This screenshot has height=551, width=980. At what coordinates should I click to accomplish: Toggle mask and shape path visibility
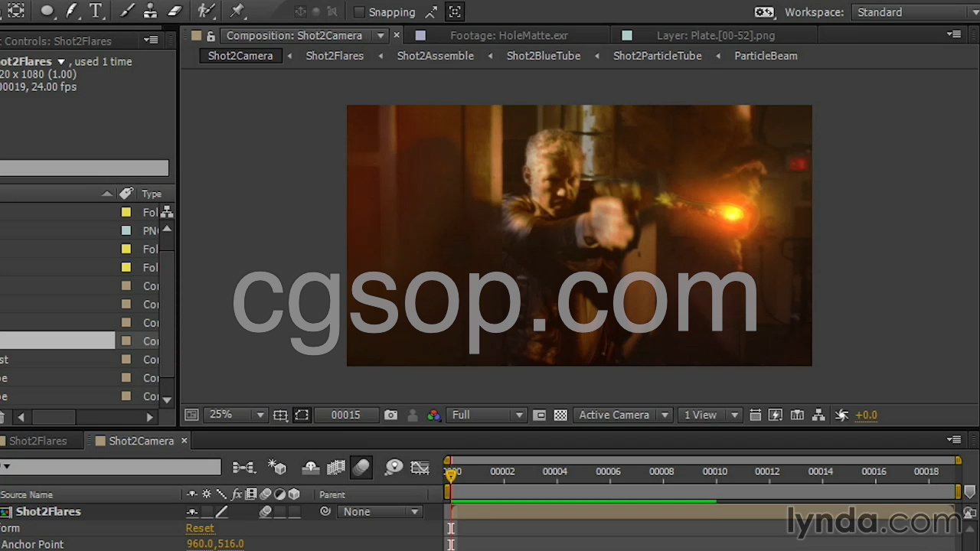click(x=302, y=415)
